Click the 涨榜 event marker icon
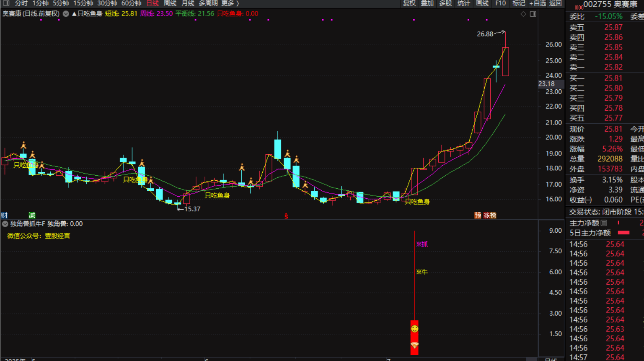Image resolution: width=644 pixels, height=361 pixels. coord(490,215)
